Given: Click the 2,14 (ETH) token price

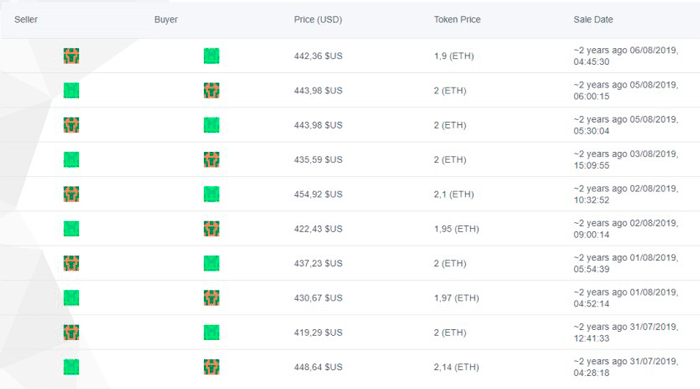Looking at the screenshot, I should point(456,367).
